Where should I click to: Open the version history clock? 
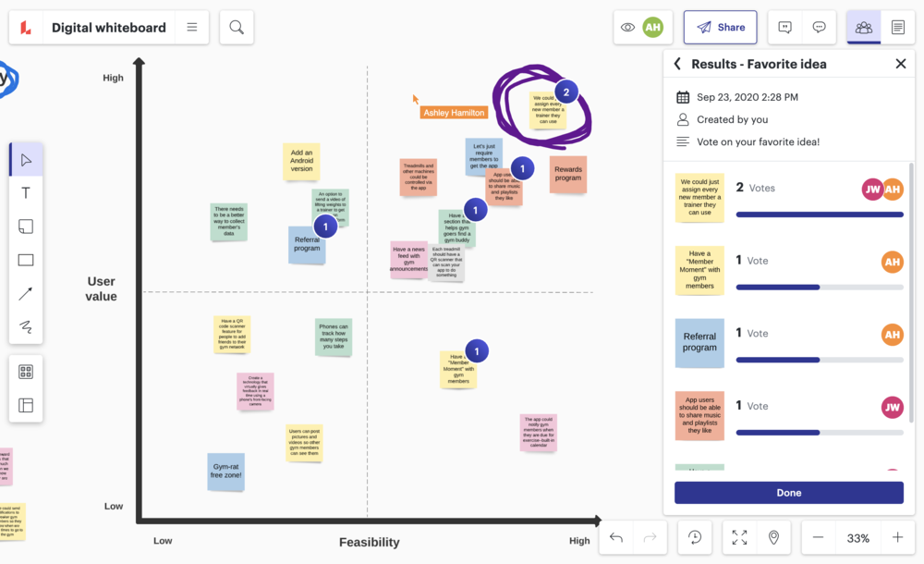point(696,537)
